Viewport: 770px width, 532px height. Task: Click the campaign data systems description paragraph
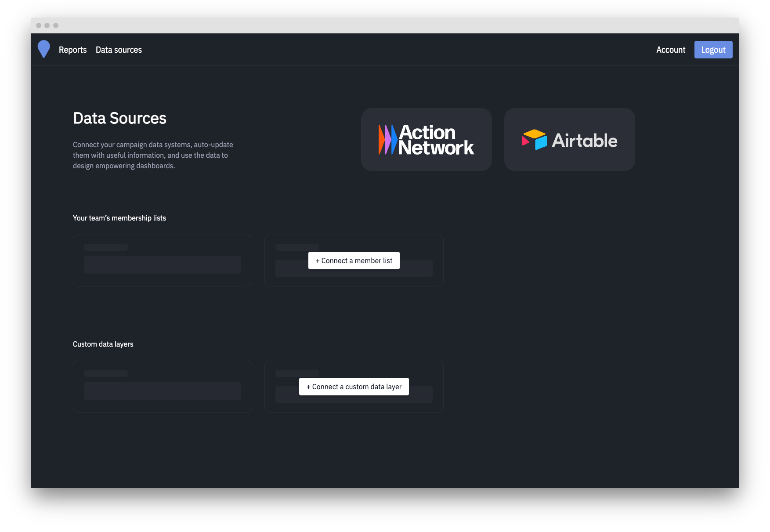153,155
